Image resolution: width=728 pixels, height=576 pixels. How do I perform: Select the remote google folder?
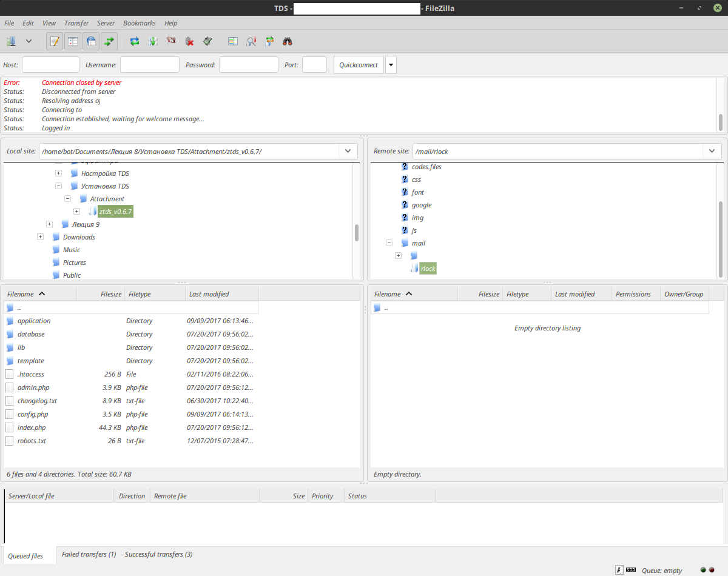[x=422, y=205]
